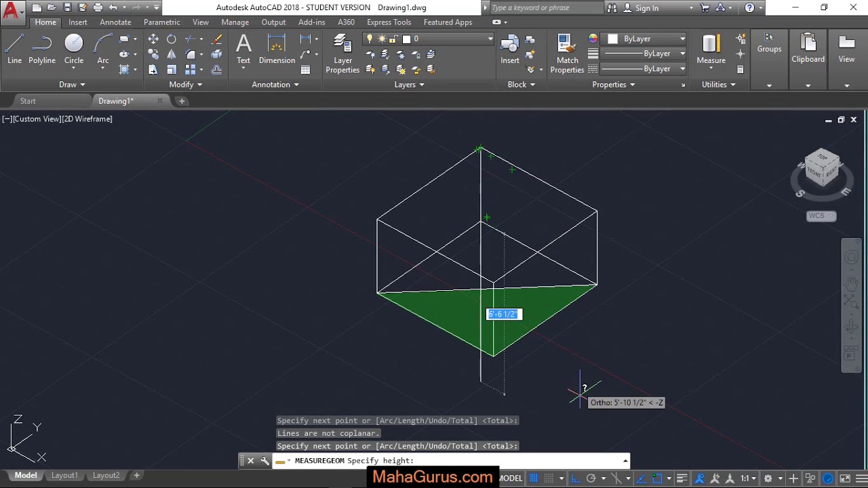The width and height of the screenshot is (868, 488).
Task: Expand the Layers panel dropdown
Action: [409, 85]
